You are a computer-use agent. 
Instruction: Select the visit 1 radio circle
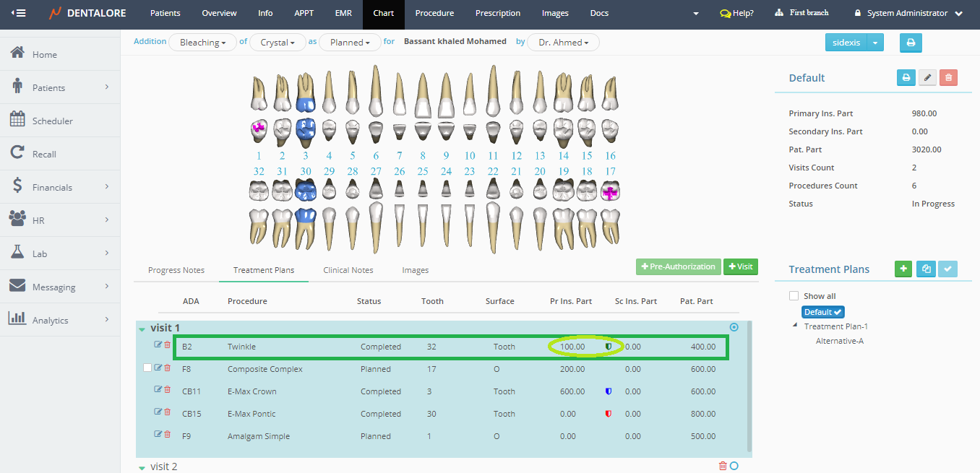point(734,327)
